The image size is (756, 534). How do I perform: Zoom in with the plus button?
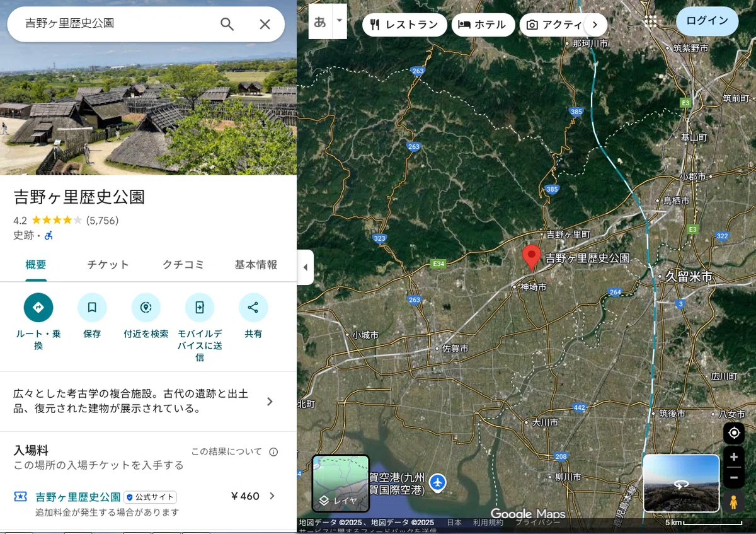point(734,457)
